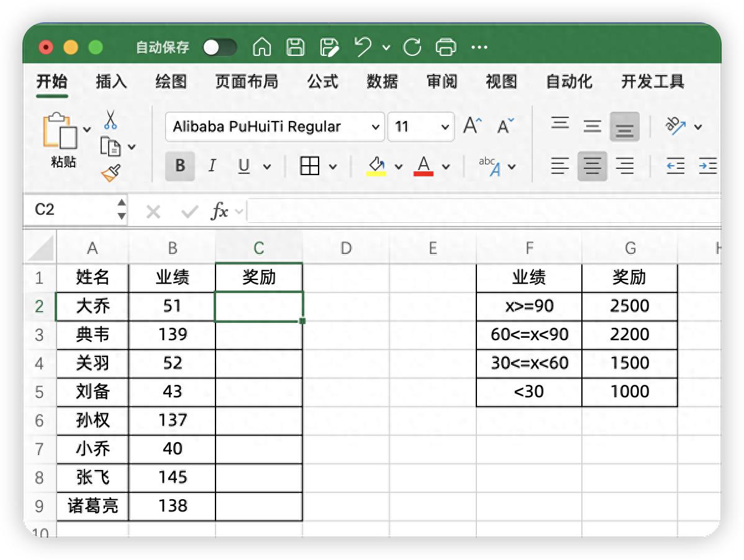The image size is (744, 560).
Task: Toggle align text right
Action: 624,166
